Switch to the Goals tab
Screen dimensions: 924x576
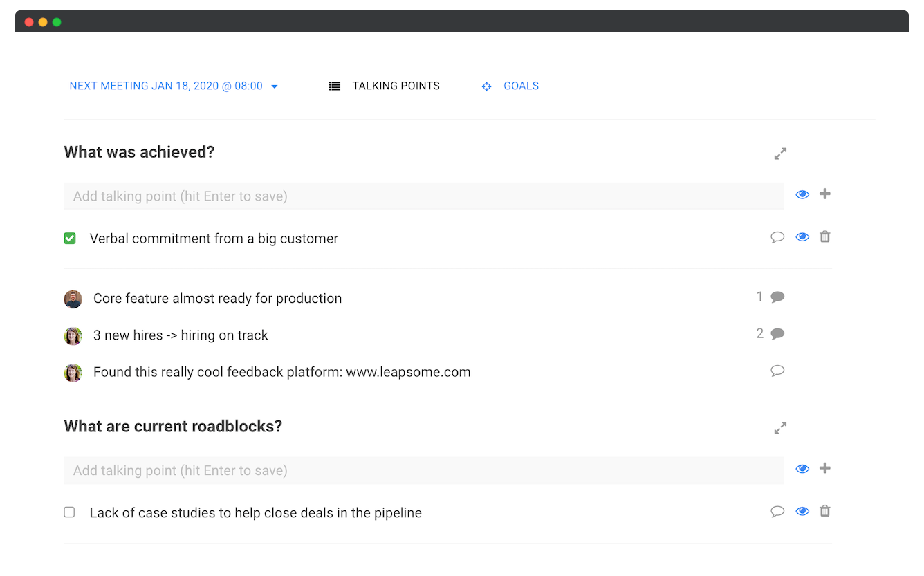pos(510,86)
